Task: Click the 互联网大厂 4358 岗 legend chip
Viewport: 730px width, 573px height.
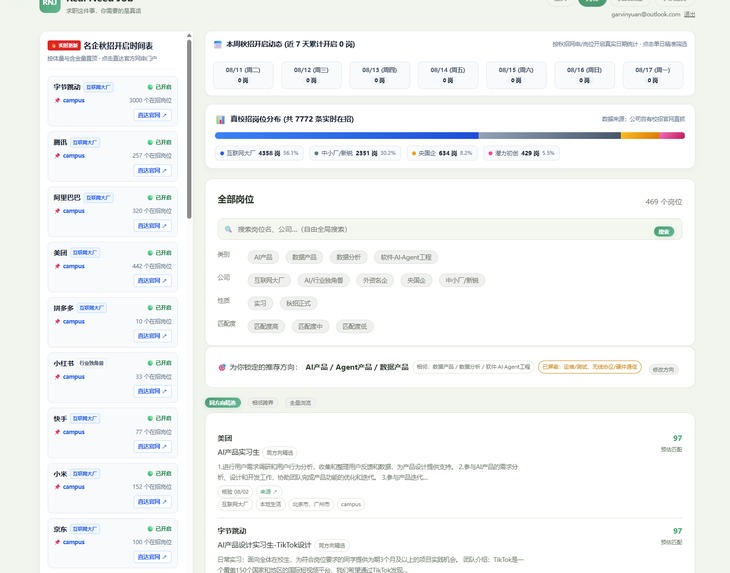Action: (x=259, y=153)
